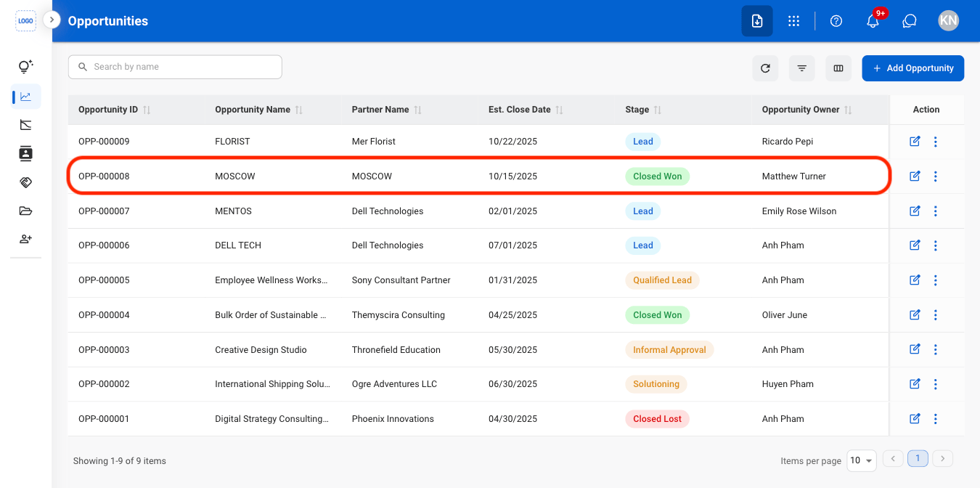This screenshot has width=980, height=488.
Task: Sort by Opportunity Owner column
Action: coord(848,110)
